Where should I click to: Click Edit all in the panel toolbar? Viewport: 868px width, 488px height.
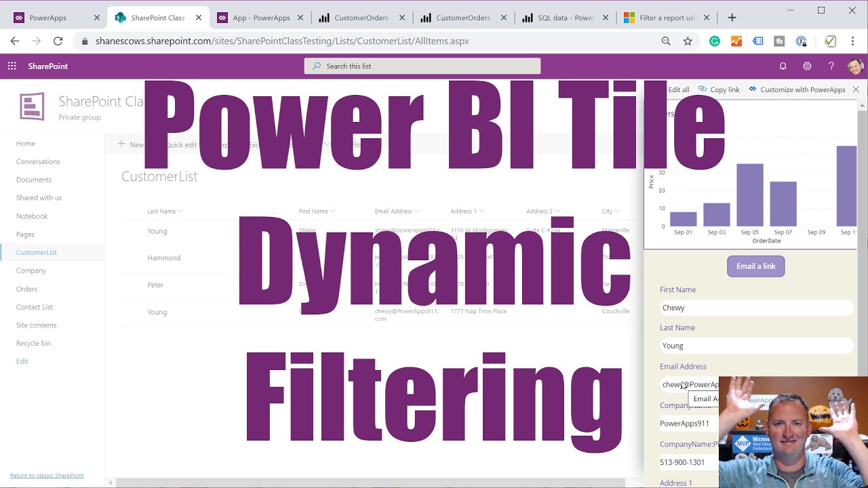coord(678,89)
